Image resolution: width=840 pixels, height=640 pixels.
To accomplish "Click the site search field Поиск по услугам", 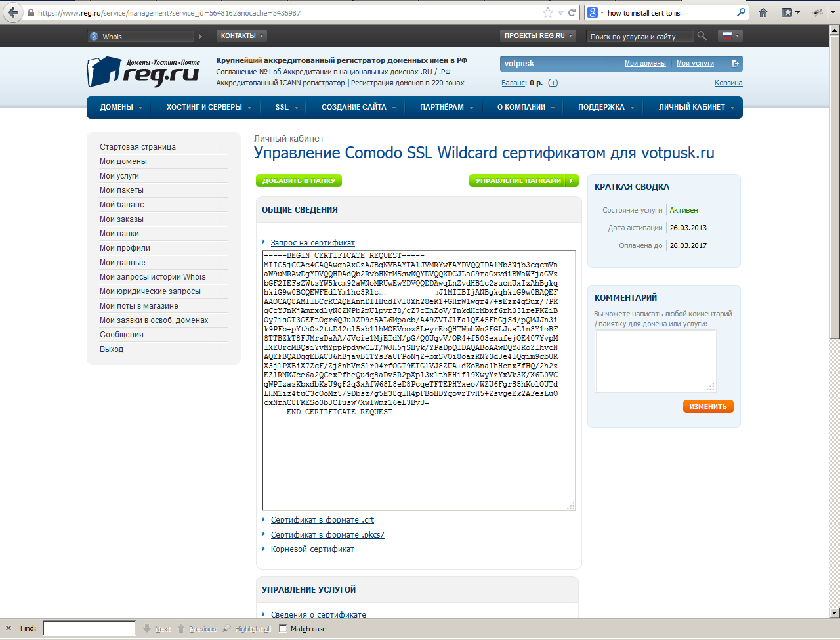I will pyautogui.click(x=640, y=36).
